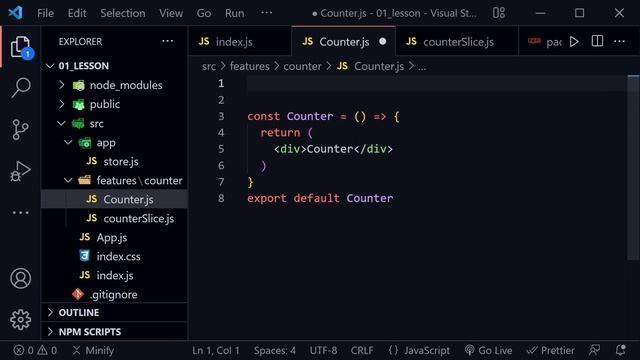
Task: Click Minify in the status bar
Action: [93, 350]
